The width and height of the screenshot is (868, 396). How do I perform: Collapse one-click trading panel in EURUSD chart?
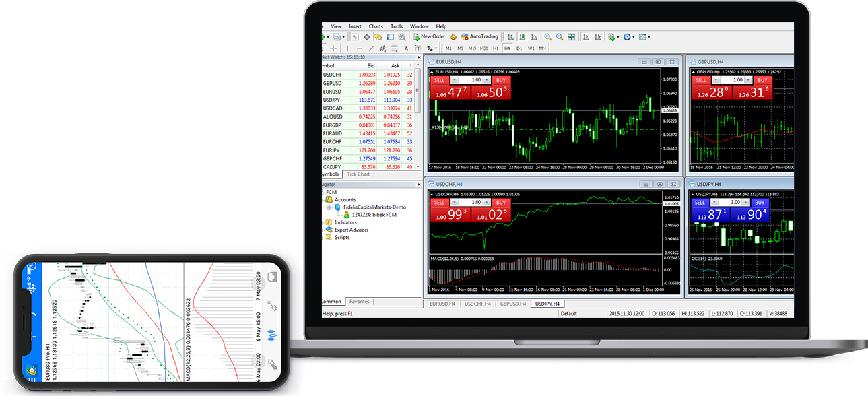tap(432, 72)
